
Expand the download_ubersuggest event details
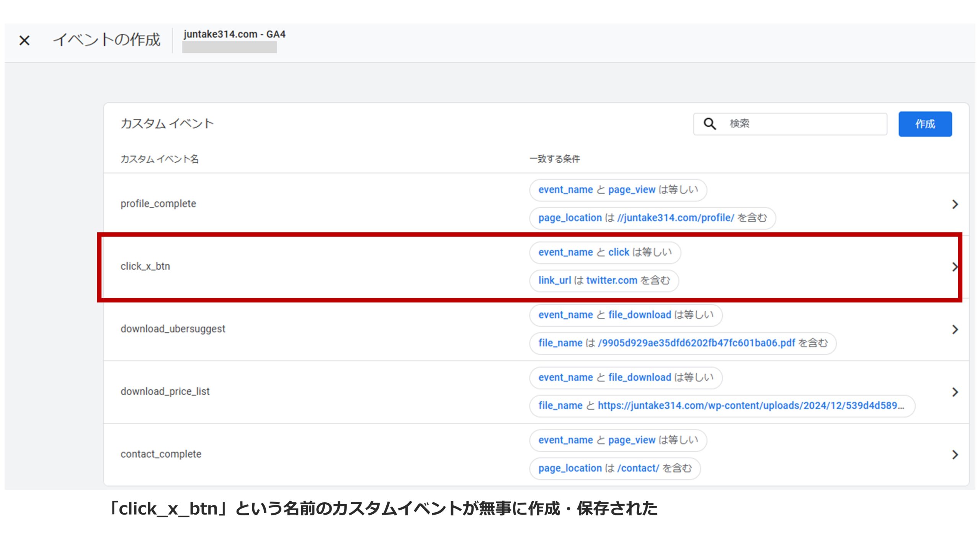click(x=955, y=329)
